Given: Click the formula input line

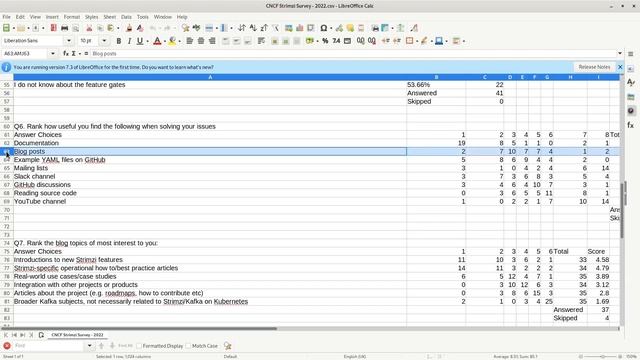Looking at the screenshot, I should click(x=353, y=53).
